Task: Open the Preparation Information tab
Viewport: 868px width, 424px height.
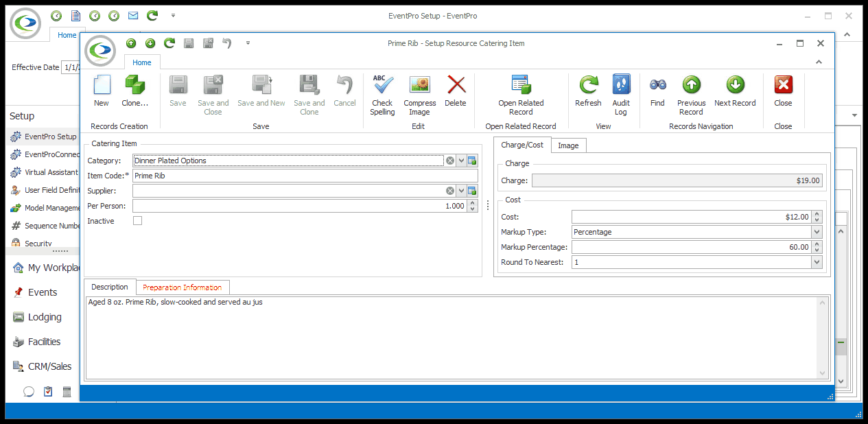Action: point(183,287)
